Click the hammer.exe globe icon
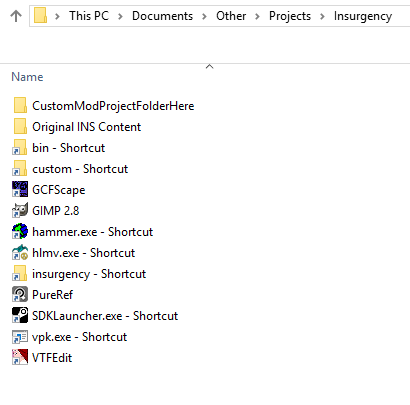This screenshot has height=405, width=410. tap(20, 231)
